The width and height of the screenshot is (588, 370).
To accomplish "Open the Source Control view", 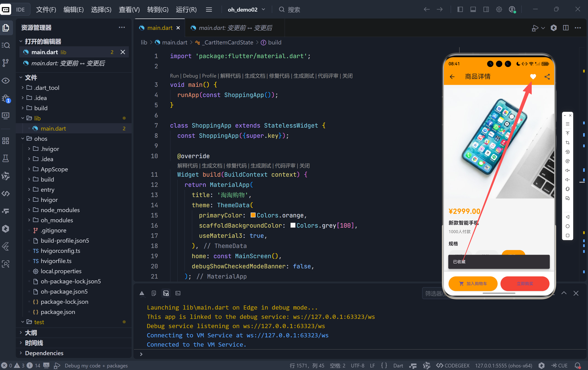I will pyautogui.click(x=6, y=63).
